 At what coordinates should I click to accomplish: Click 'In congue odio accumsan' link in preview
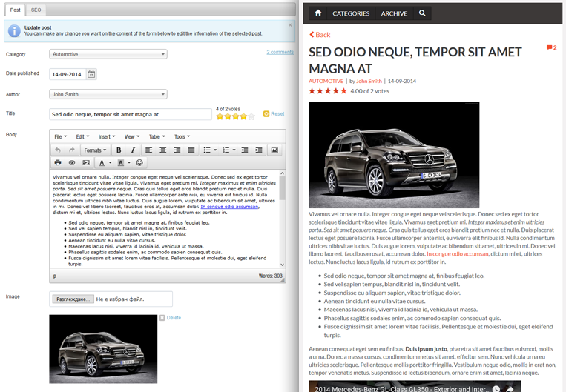tap(458, 254)
